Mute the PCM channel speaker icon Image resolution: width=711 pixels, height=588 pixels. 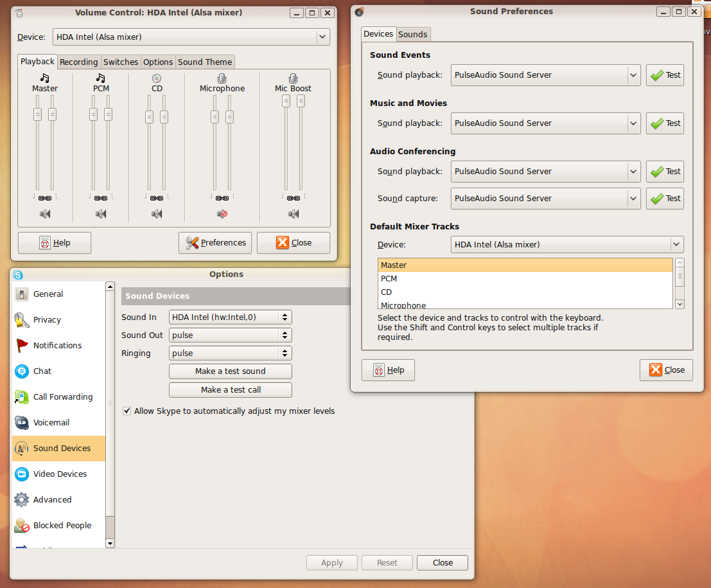pos(101,214)
